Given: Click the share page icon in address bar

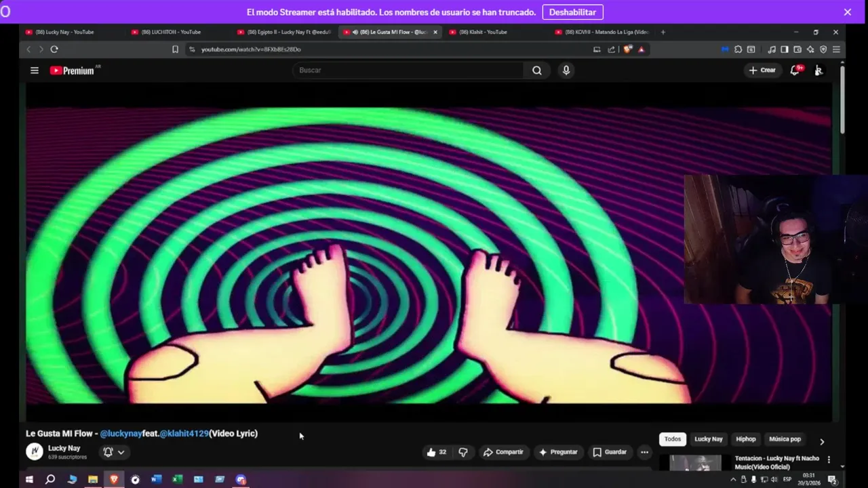Looking at the screenshot, I should 611,49.
